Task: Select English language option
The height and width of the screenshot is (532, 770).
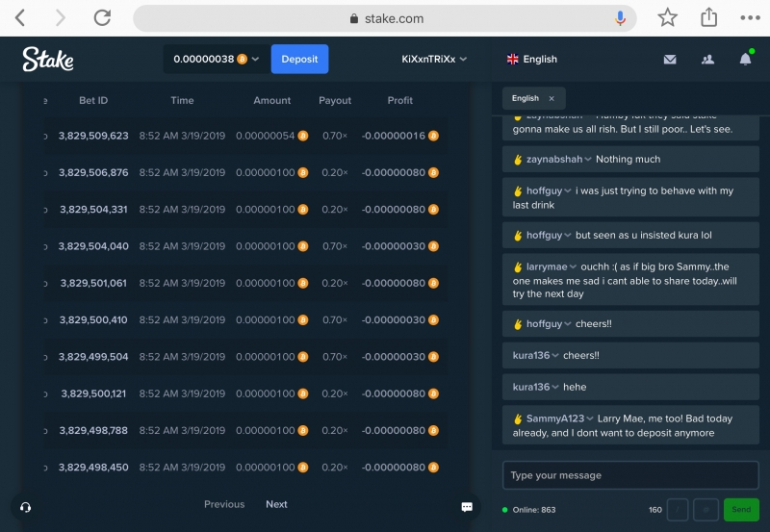Action: 540,59
